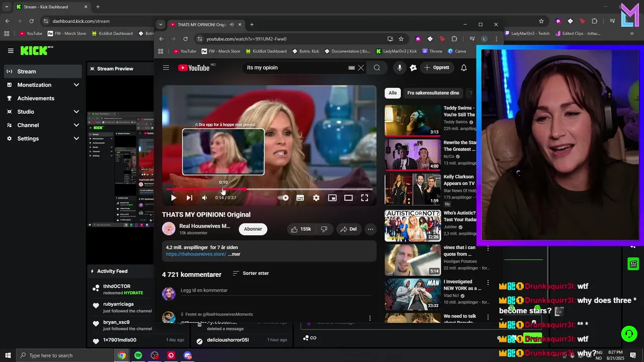Image resolution: width=644 pixels, height=362 pixels.
Task: Open Chrome from the taskbar
Action: (122, 355)
